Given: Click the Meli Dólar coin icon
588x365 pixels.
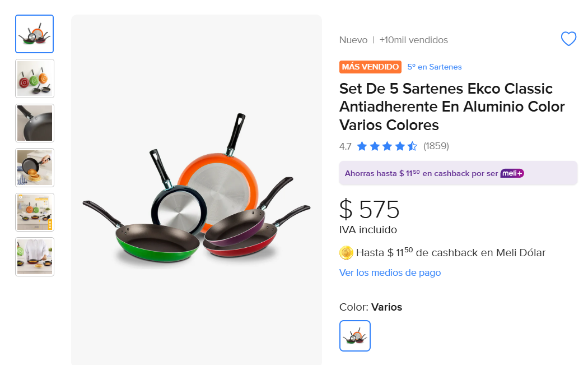Looking at the screenshot, I should pos(347,253).
